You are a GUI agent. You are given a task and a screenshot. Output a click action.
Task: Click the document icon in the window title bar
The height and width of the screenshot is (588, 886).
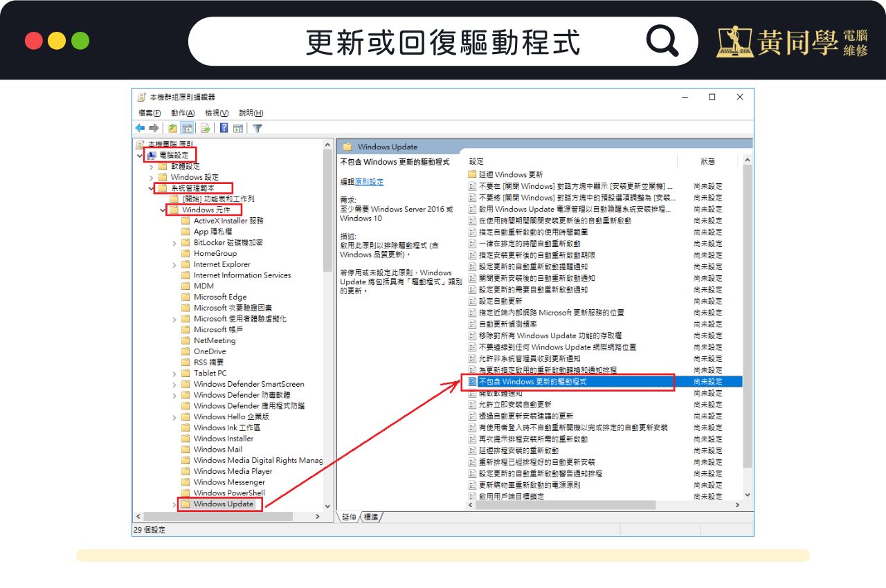pos(141,97)
